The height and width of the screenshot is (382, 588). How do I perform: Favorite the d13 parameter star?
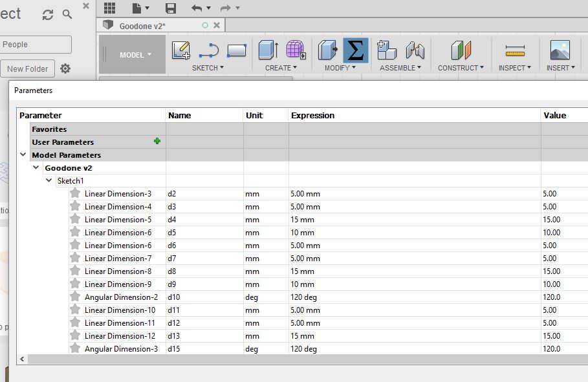(x=75, y=335)
